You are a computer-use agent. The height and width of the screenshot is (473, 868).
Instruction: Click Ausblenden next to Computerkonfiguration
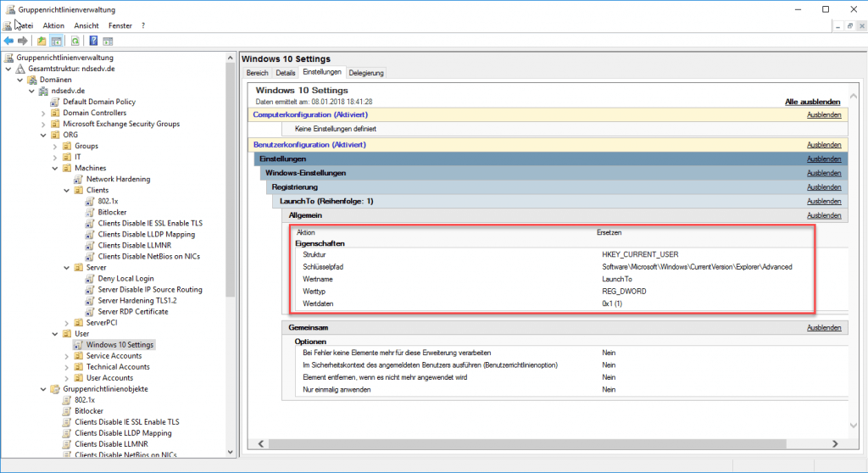824,114
